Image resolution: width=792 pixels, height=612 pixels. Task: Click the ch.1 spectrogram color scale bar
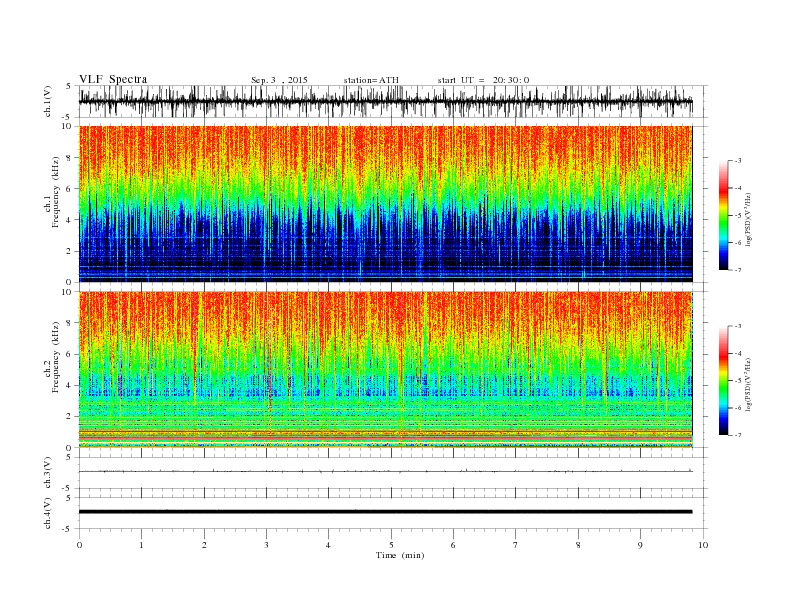[723, 215]
